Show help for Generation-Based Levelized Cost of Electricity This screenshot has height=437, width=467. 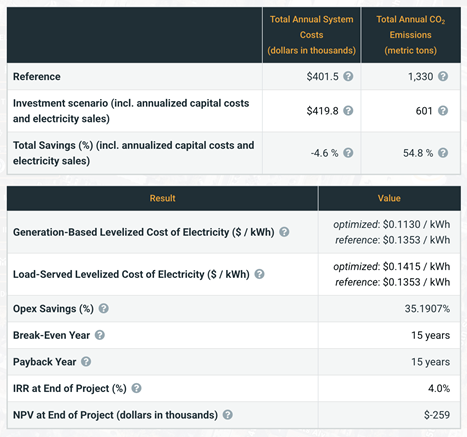point(284,232)
